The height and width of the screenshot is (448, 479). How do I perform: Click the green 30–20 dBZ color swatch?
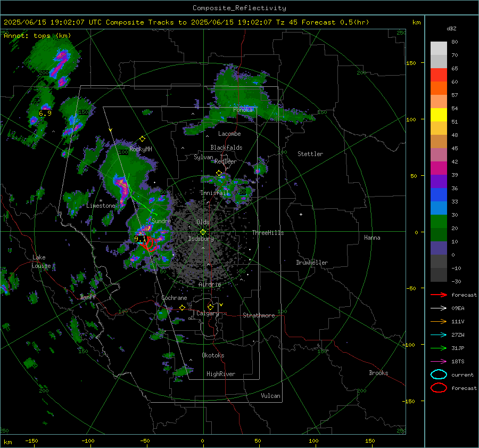439,222
